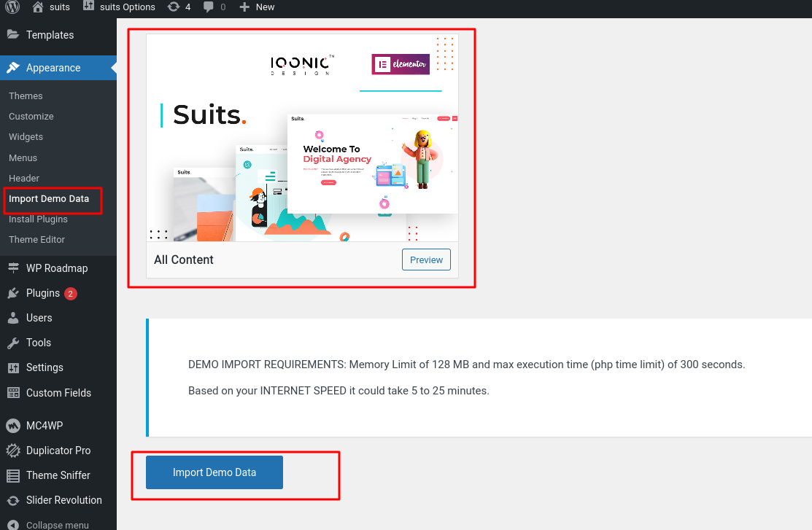Click the suits site name link
This screenshot has height=530, width=812.
click(60, 7)
